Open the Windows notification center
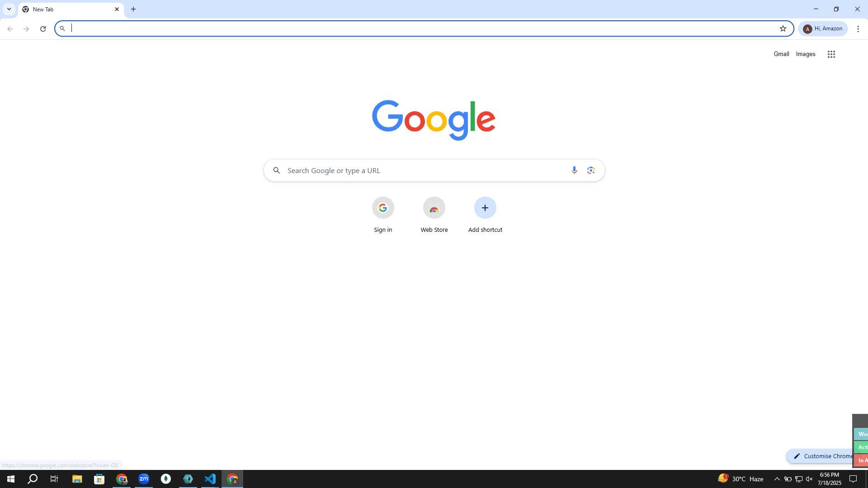868x488 pixels. pyautogui.click(x=853, y=479)
